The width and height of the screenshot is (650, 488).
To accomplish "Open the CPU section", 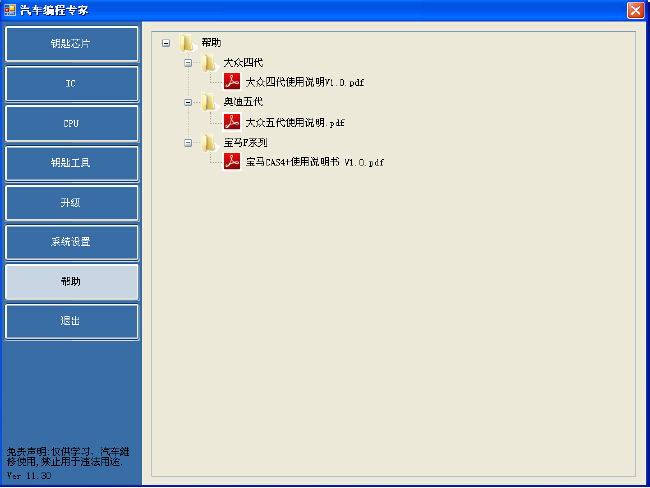I will pyautogui.click(x=72, y=124).
